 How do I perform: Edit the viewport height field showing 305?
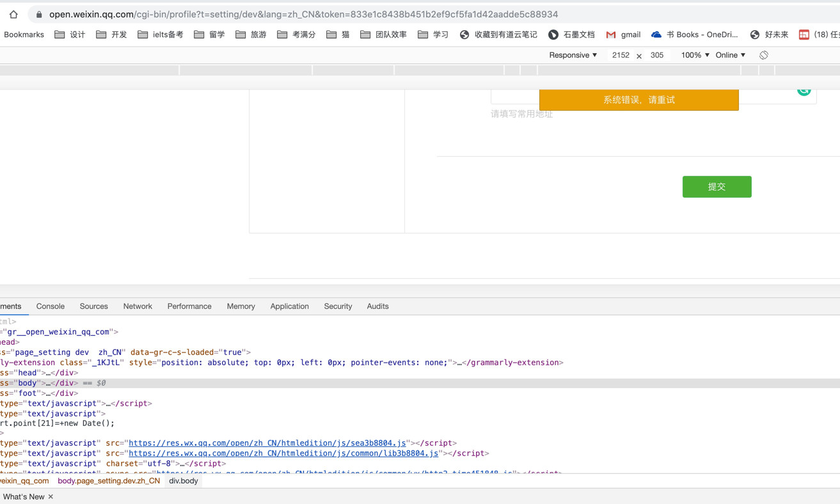[657, 55]
